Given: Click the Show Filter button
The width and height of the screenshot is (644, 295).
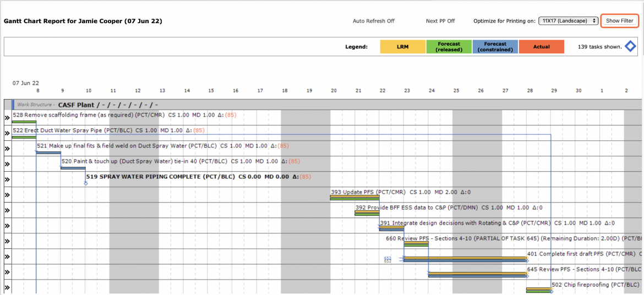Looking at the screenshot, I should pyautogui.click(x=619, y=20).
